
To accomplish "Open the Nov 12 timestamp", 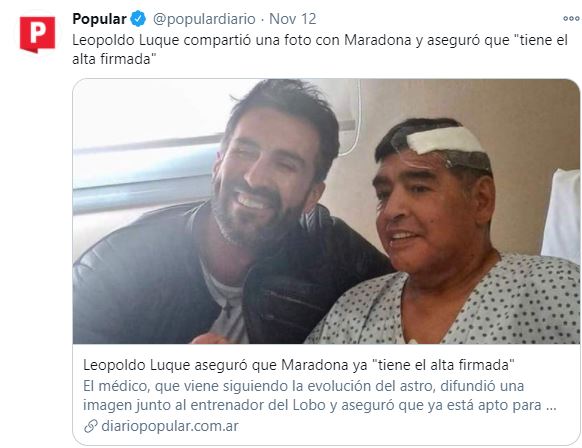I will (x=292, y=19).
